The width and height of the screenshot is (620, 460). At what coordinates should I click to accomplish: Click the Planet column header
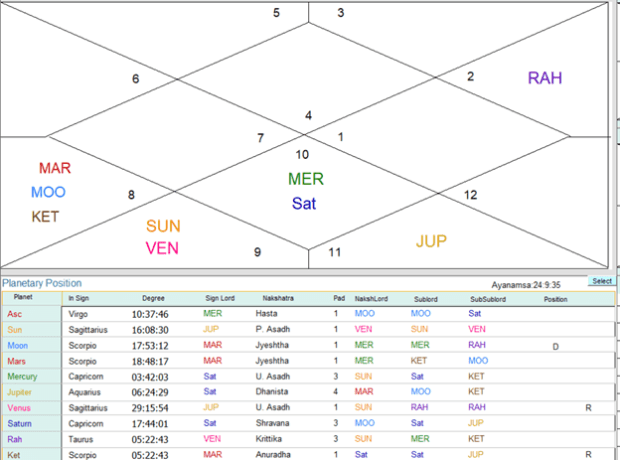23,298
